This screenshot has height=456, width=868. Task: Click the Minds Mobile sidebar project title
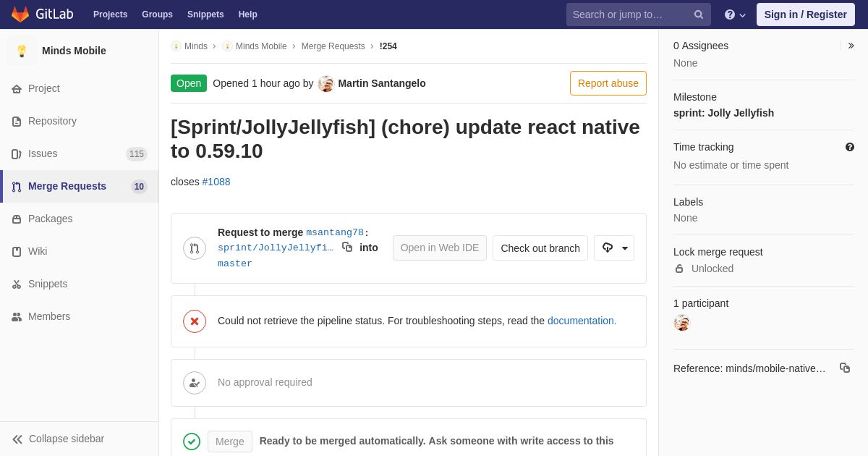[x=74, y=51]
